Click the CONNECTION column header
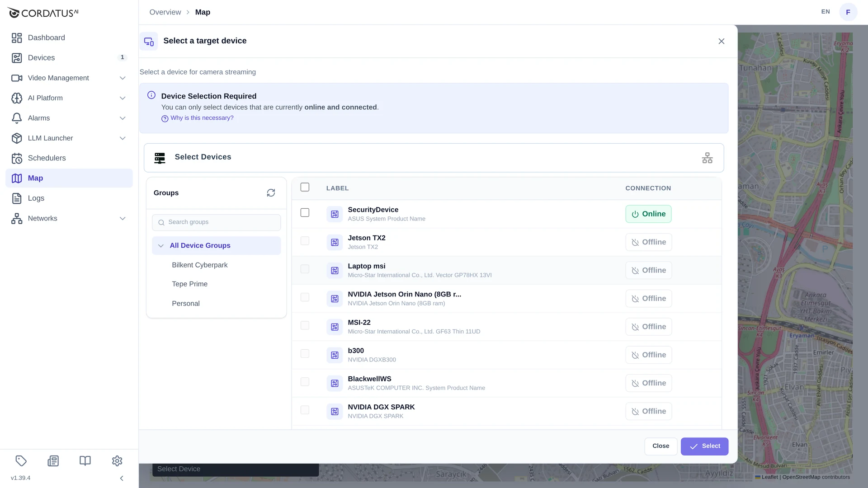The width and height of the screenshot is (868, 488). pos(648,188)
